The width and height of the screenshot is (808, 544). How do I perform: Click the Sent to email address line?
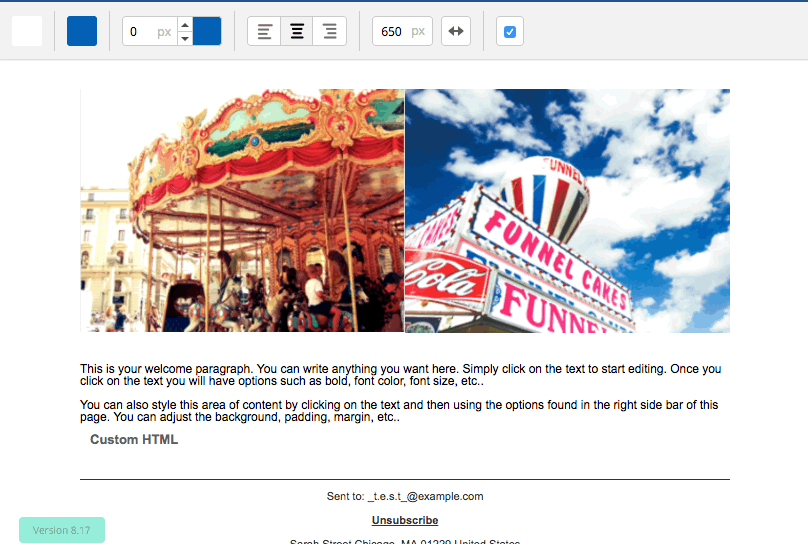(x=405, y=496)
